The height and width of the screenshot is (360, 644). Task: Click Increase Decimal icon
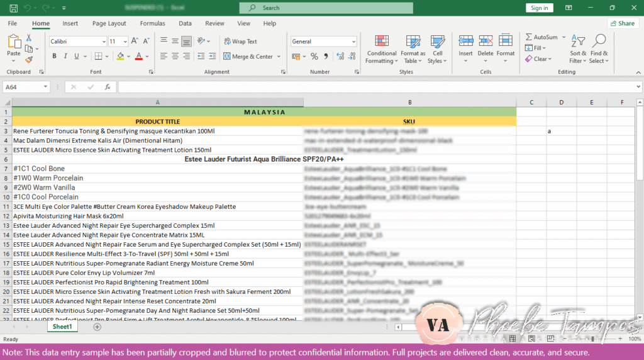pos(340,57)
